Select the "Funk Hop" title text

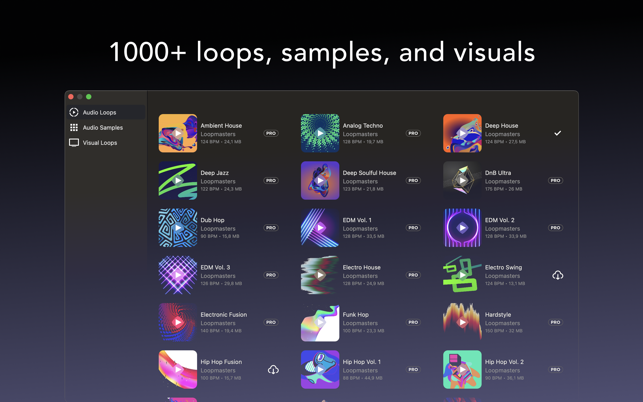click(x=356, y=315)
